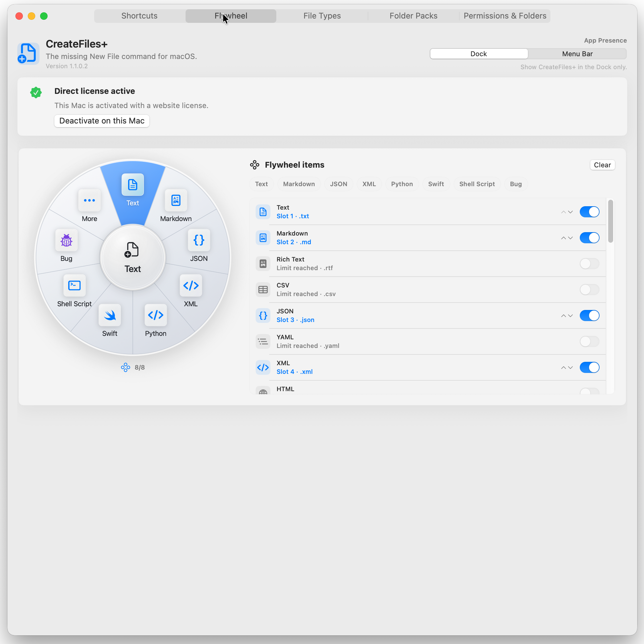Open the File Types tab
Viewport: 644px width, 644px height.
322,16
